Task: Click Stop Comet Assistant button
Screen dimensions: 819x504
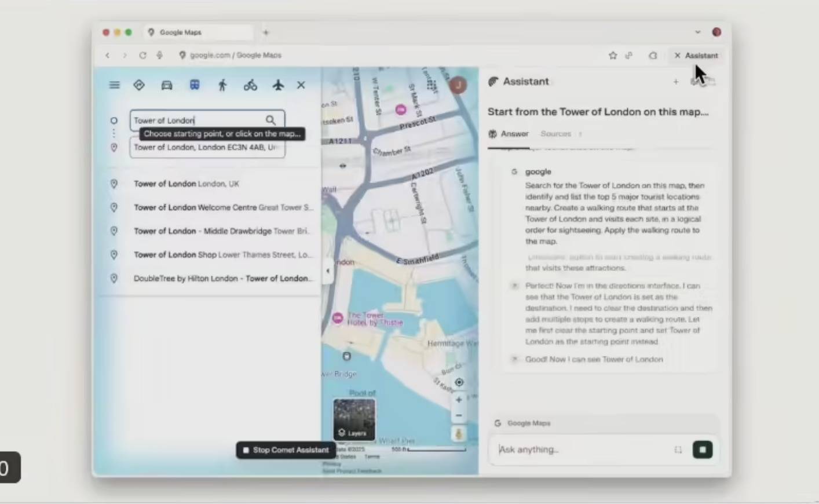Action: [286, 450]
